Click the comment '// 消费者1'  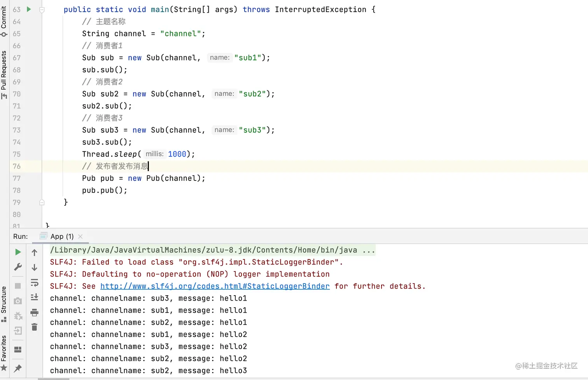(102, 46)
